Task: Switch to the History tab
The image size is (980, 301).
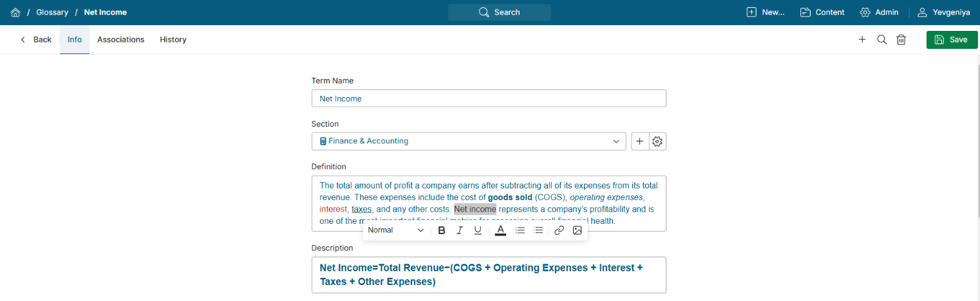Action: [x=173, y=40]
